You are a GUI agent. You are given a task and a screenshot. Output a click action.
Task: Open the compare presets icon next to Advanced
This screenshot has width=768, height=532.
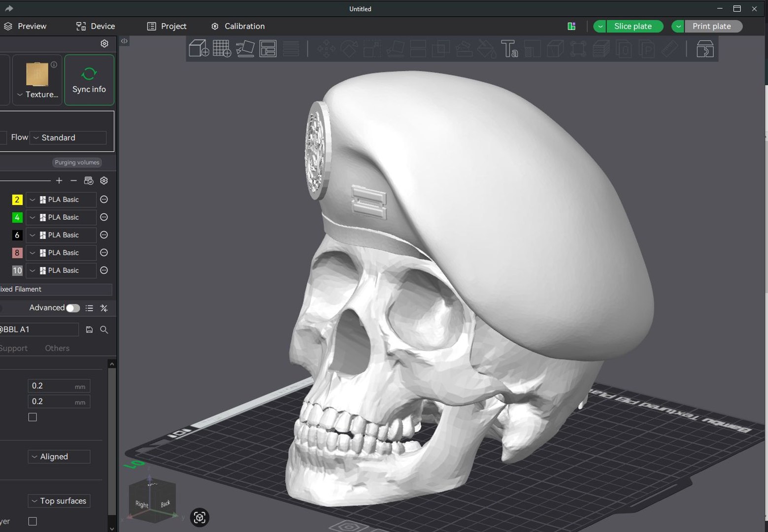104,308
